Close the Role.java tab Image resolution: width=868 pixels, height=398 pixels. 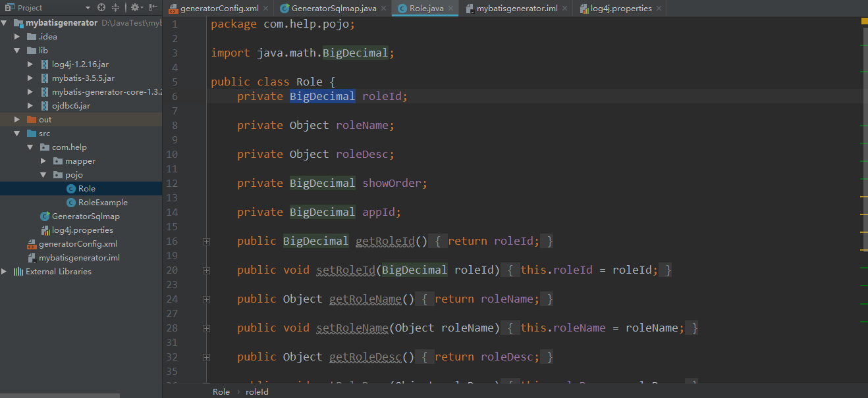[450, 9]
